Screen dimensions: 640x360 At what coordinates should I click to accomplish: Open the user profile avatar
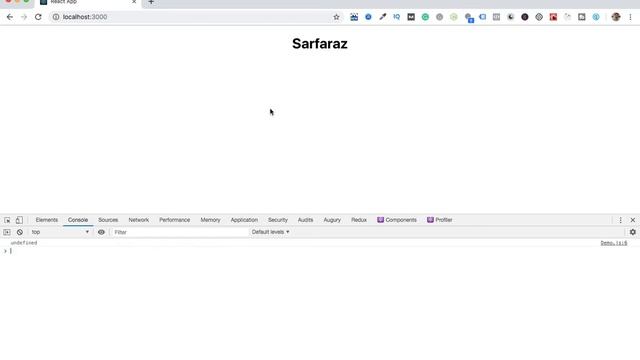(x=616, y=17)
